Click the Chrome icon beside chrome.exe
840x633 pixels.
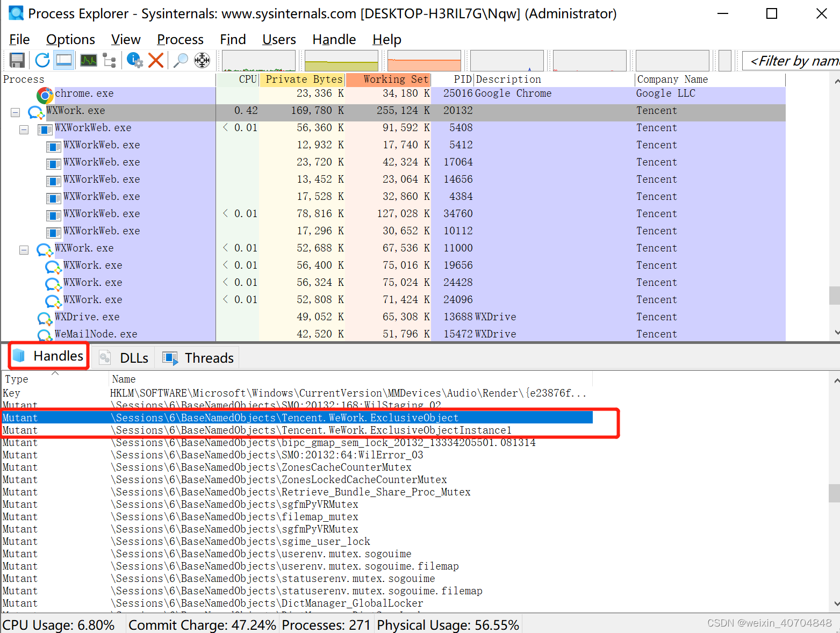point(45,96)
